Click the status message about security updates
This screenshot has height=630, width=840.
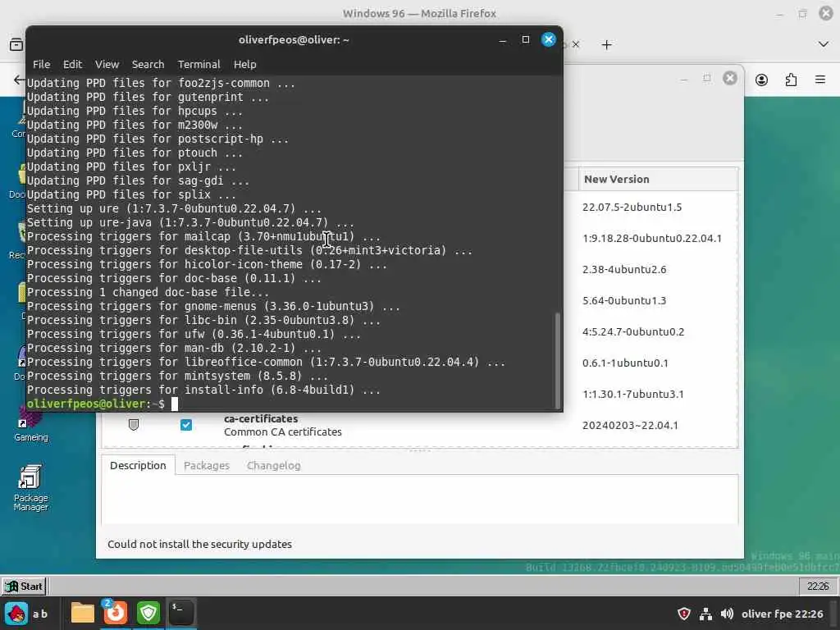coord(199,544)
